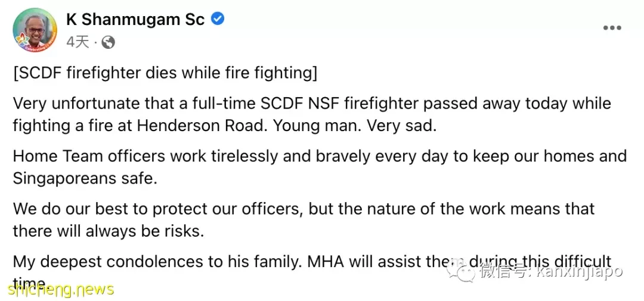Click the 'My deepest condolences' paragraph
Viewport: 644px width, 301px height.
pyautogui.click(x=312, y=271)
